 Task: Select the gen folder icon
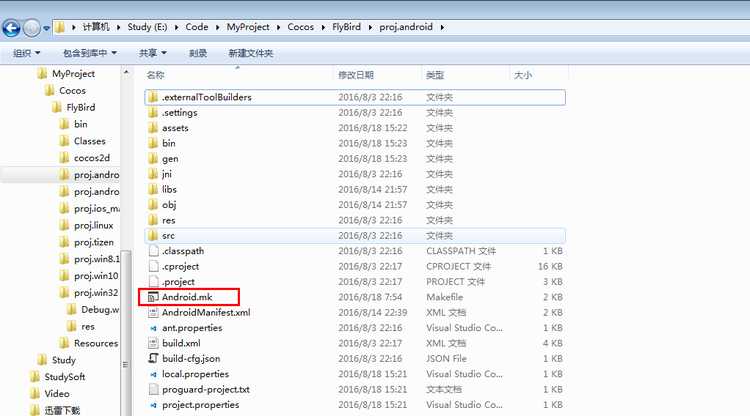tap(153, 158)
